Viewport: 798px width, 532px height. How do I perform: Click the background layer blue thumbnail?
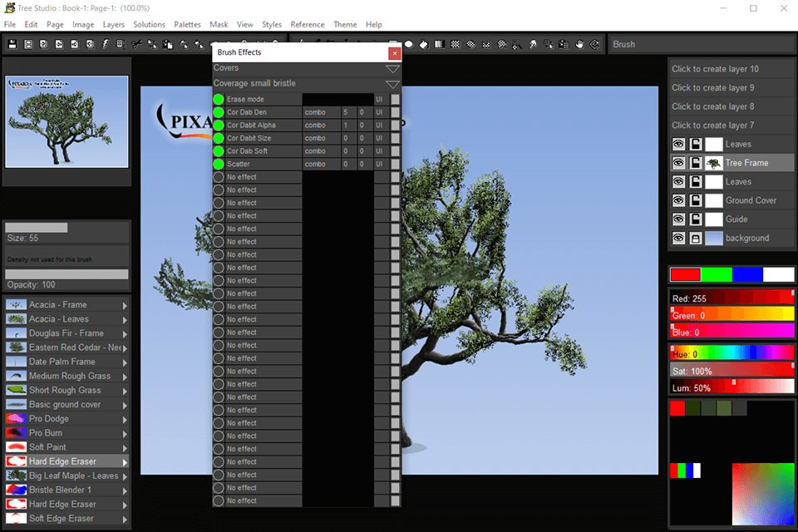coord(713,239)
